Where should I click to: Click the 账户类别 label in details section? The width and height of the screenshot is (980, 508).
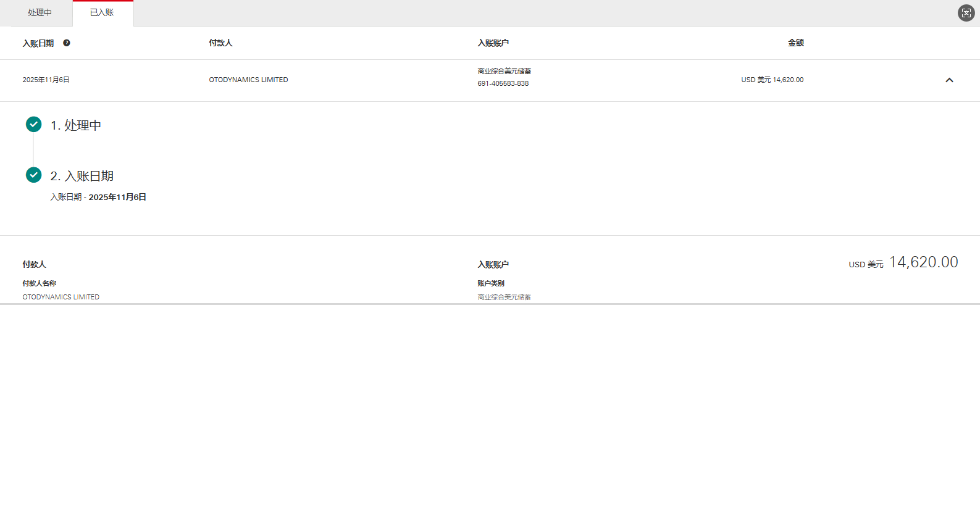tap(491, 284)
